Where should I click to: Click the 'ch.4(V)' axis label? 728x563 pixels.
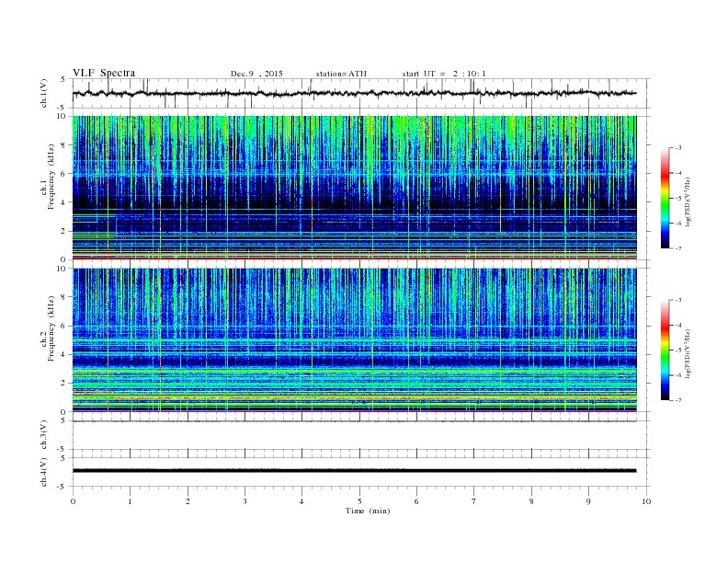pos(43,472)
